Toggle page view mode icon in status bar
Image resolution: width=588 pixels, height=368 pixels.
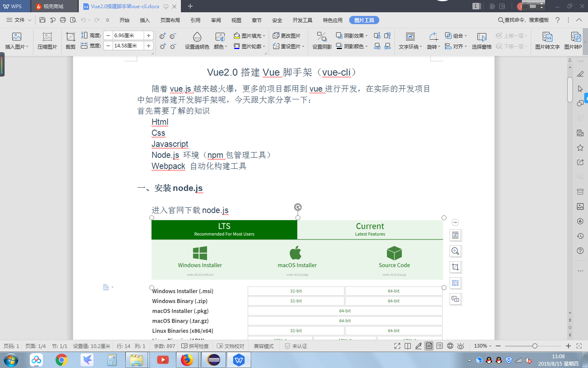pyautogui.click(x=429, y=346)
